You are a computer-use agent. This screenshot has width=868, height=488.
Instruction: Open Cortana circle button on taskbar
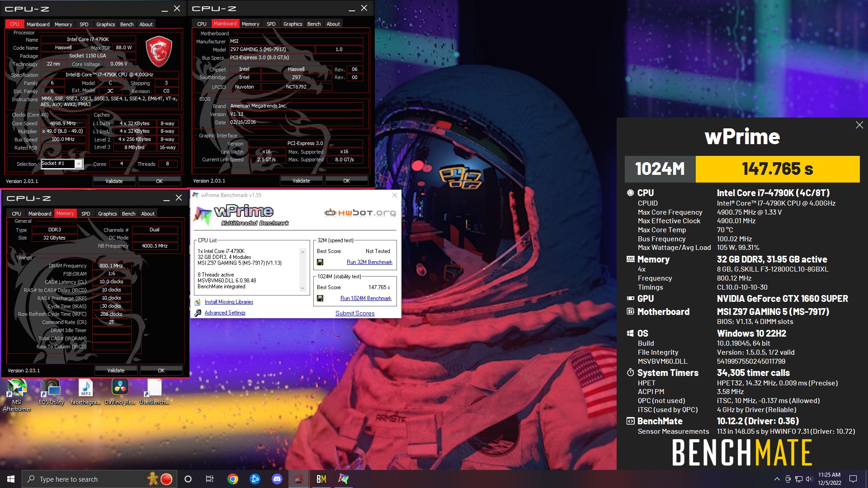(188, 479)
